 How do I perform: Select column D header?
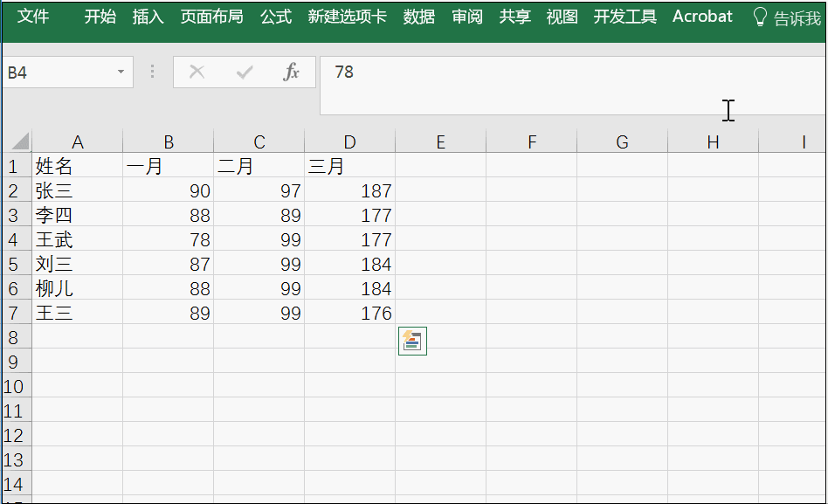tap(350, 142)
